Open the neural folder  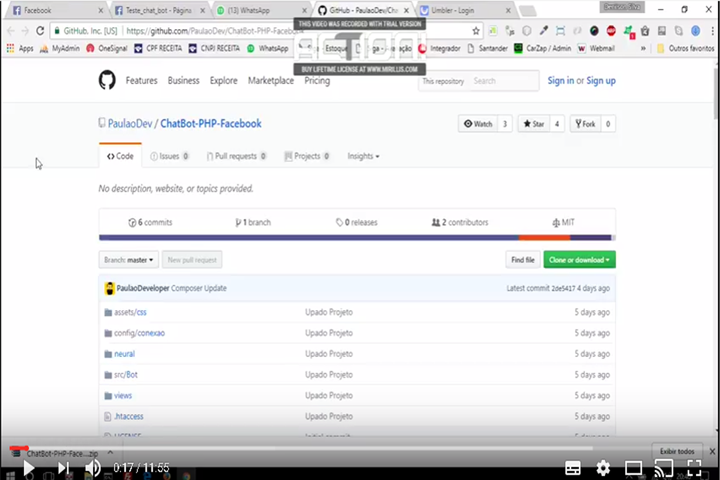click(x=124, y=354)
